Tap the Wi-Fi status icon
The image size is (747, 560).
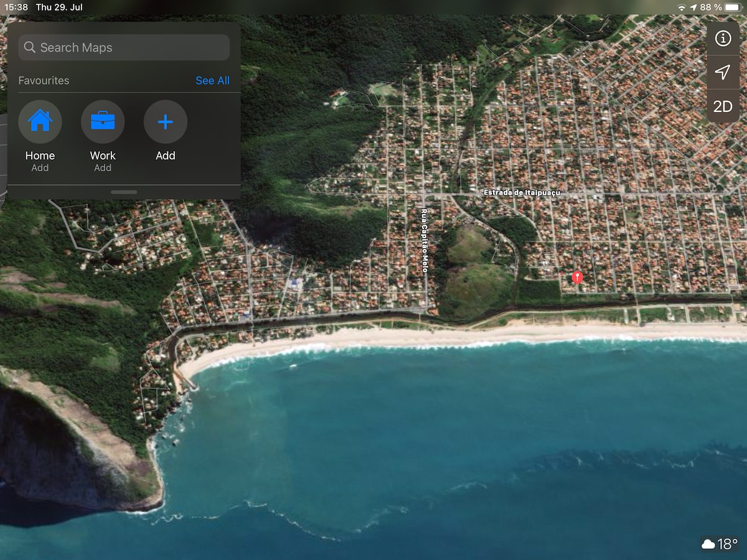682,7
